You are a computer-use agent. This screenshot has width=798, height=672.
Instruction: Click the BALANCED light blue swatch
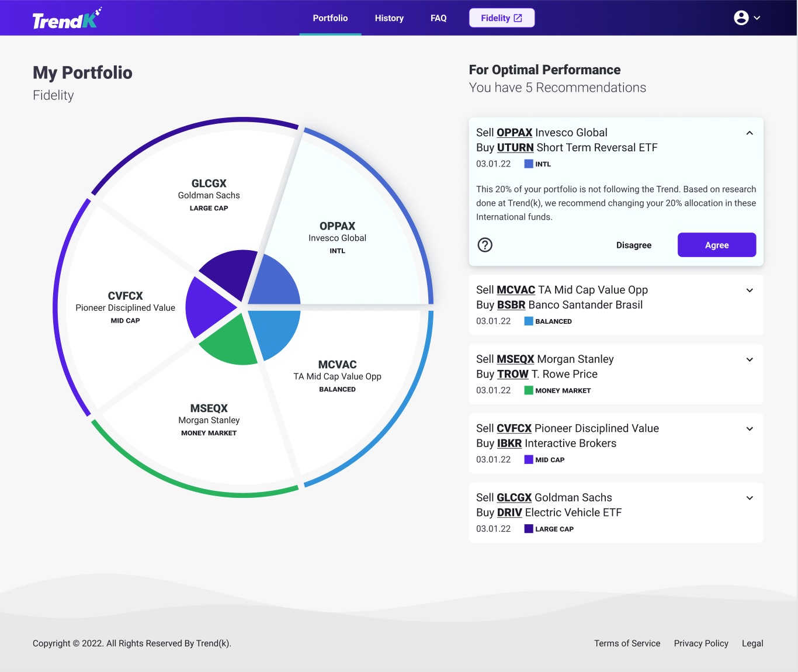click(529, 321)
